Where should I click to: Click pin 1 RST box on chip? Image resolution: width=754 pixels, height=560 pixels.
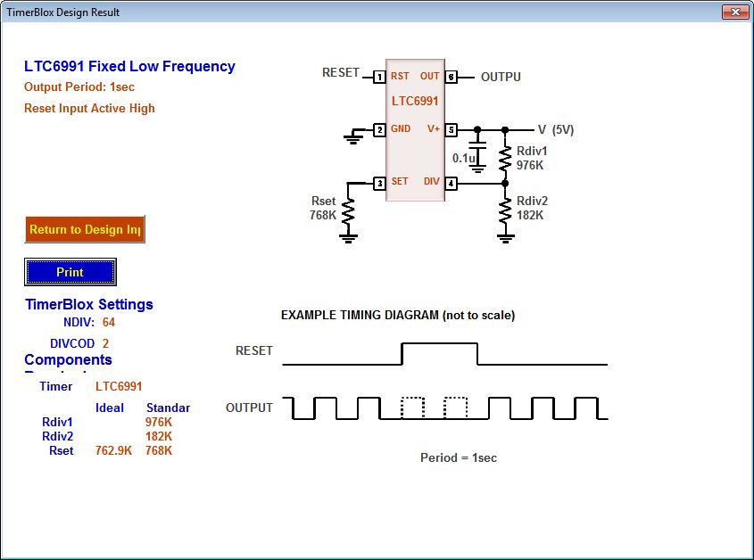point(379,77)
